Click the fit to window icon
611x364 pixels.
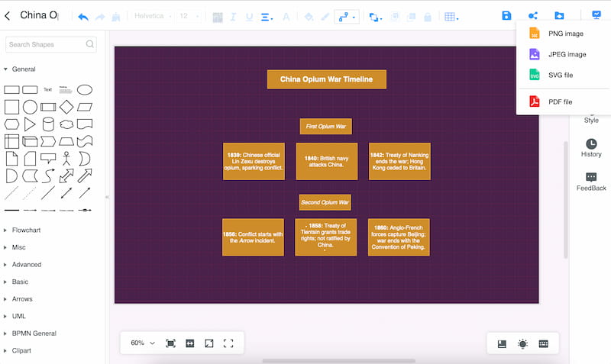(x=170, y=343)
